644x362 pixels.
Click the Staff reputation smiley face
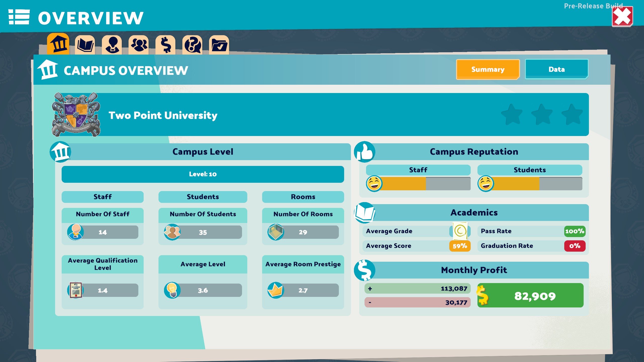pos(374,184)
